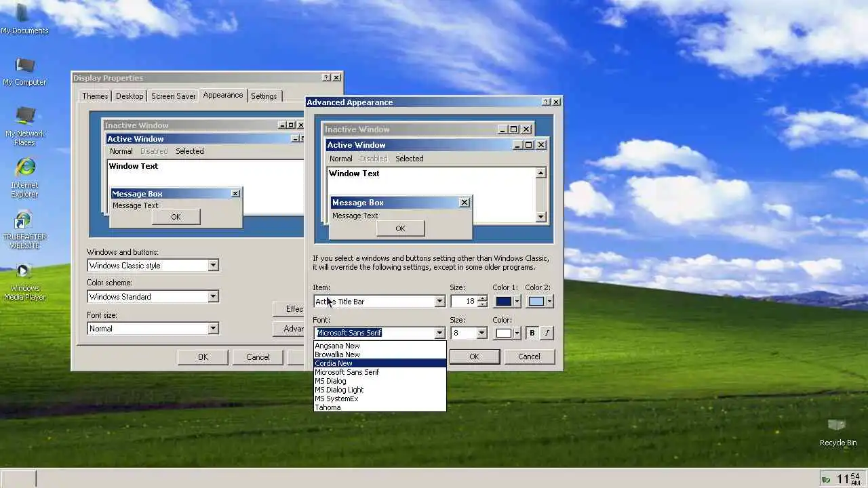Open the white font Color swatch
The image size is (868, 488).
point(507,333)
